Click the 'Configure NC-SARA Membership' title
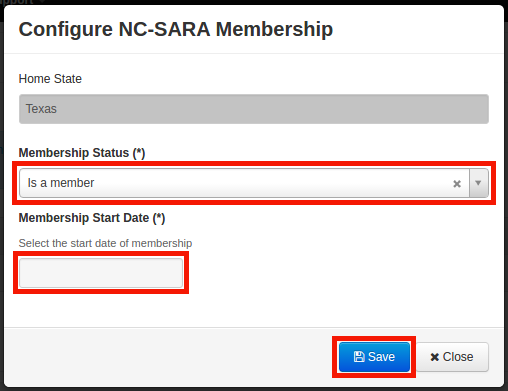 (176, 29)
